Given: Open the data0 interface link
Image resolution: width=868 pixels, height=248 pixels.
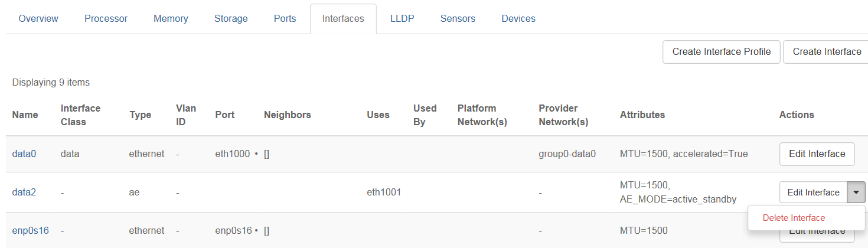Looking at the screenshot, I should (24, 154).
